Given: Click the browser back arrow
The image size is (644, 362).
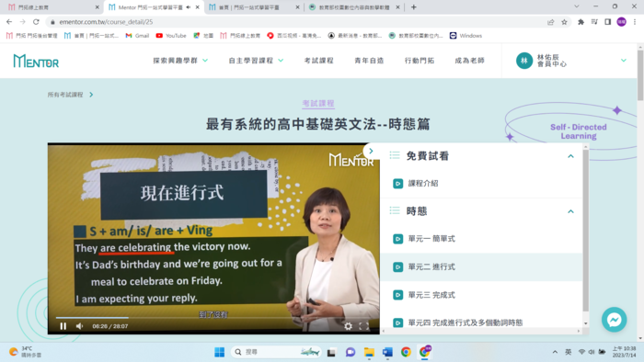Looking at the screenshot, I should coord(9,22).
